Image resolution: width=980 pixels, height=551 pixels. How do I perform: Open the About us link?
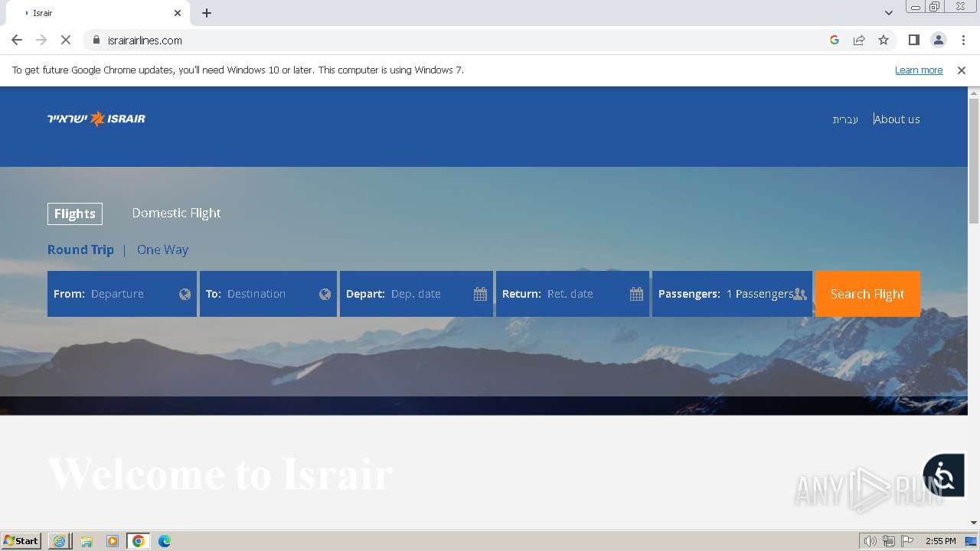(897, 119)
